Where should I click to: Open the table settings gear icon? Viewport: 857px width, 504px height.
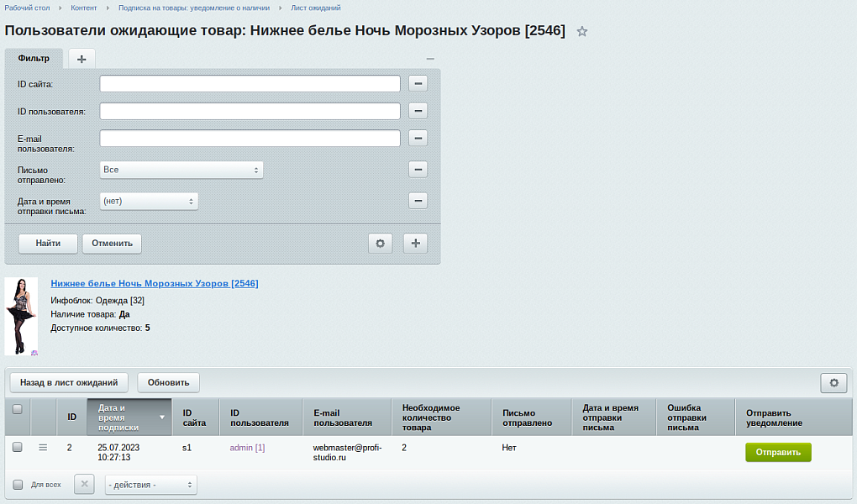tap(833, 382)
